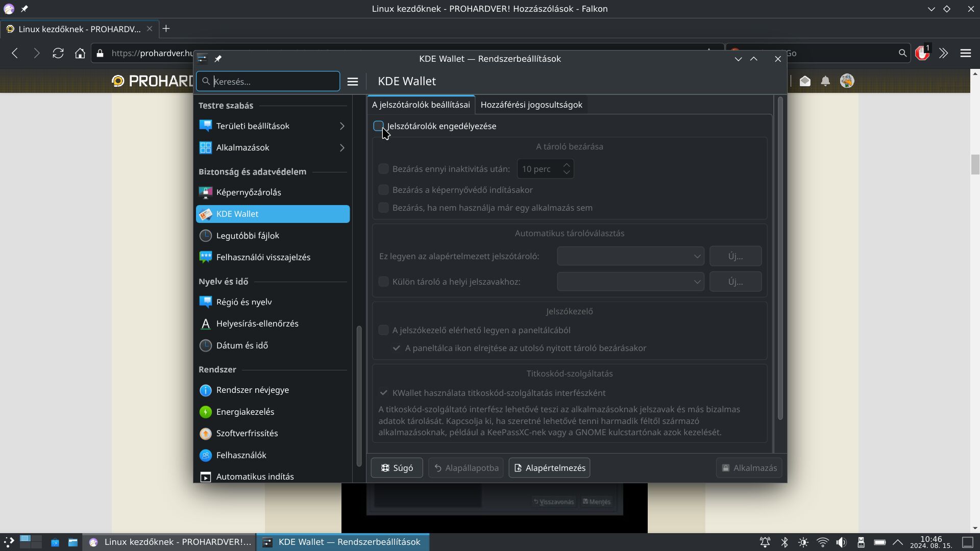This screenshot has width=980, height=551.
Task: Open the System Settings hamburger menu
Action: point(353,82)
